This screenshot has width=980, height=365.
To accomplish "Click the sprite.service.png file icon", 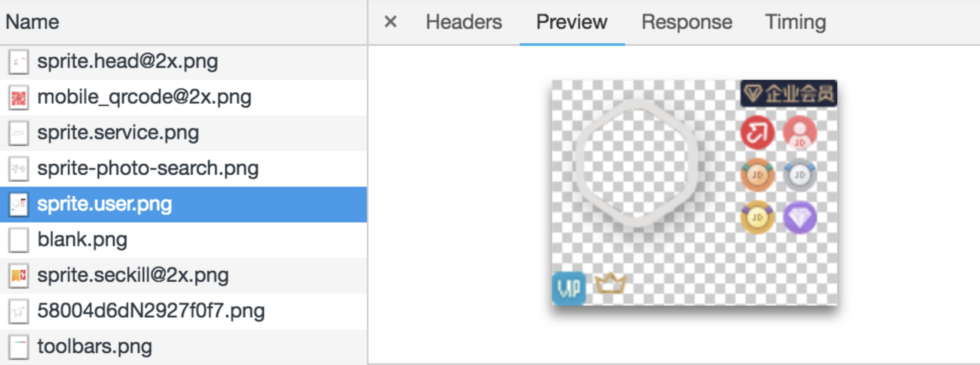I will tap(18, 133).
